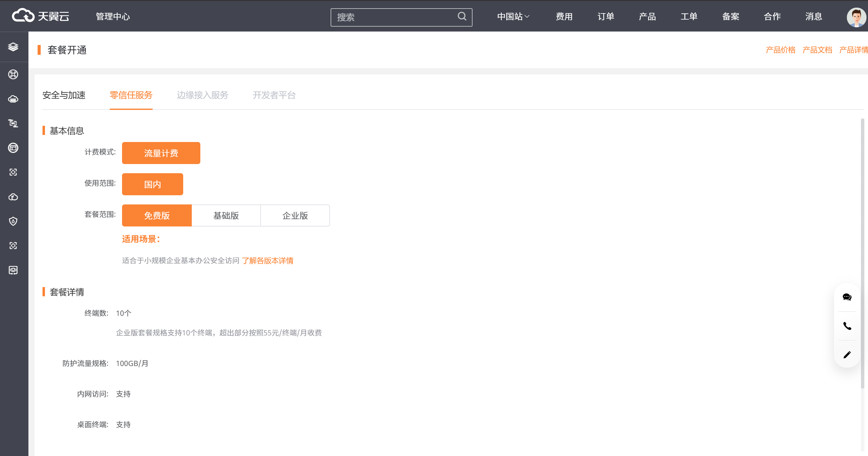
Task: Open the cloud server sidebar icon
Action: (x=13, y=99)
